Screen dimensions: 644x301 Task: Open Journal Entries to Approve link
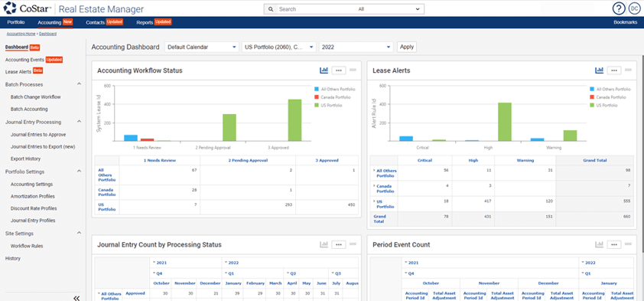[x=38, y=135]
